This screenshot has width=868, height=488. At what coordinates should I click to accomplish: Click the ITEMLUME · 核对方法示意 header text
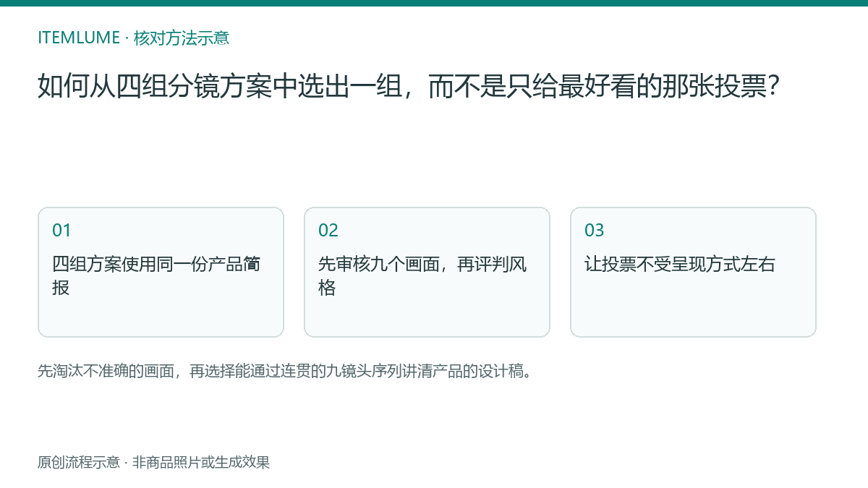[x=133, y=38]
